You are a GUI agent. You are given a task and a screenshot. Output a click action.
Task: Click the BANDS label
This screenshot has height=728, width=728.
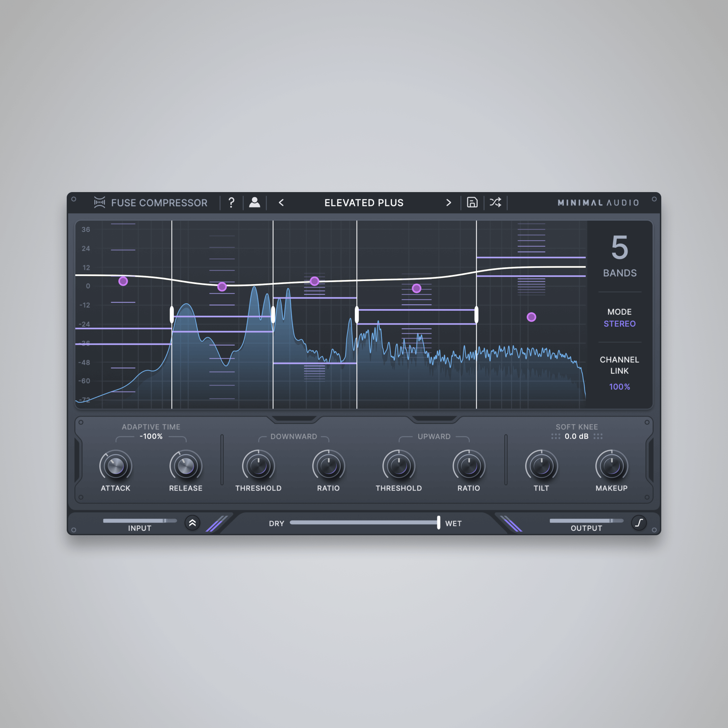[x=620, y=273]
